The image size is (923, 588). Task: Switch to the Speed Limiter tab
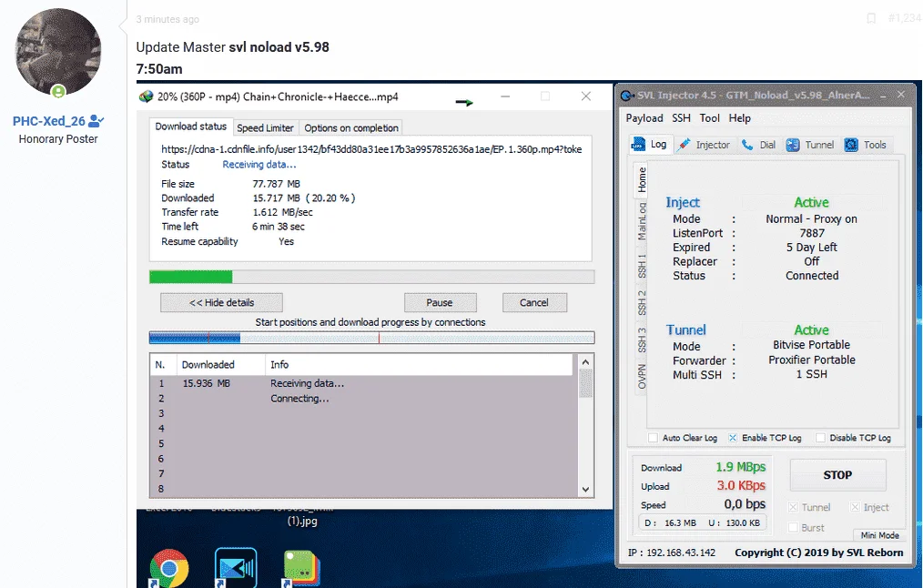[265, 127]
